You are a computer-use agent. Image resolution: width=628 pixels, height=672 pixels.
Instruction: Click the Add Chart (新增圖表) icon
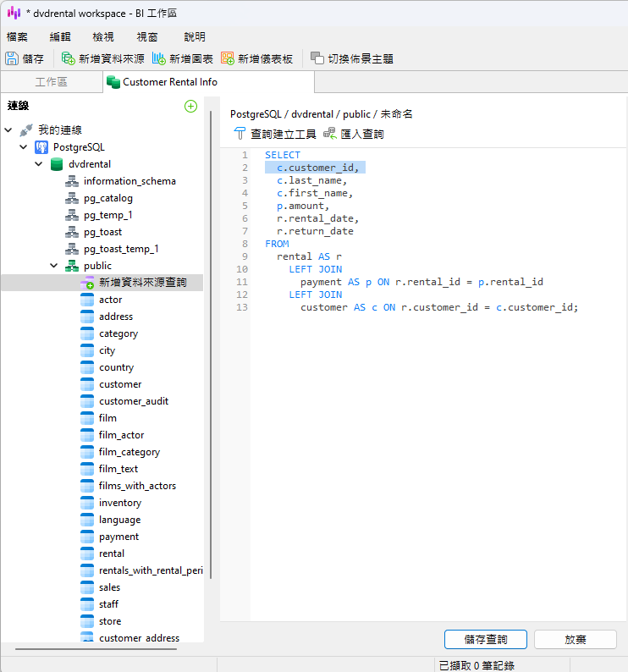click(x=158, y=58)
